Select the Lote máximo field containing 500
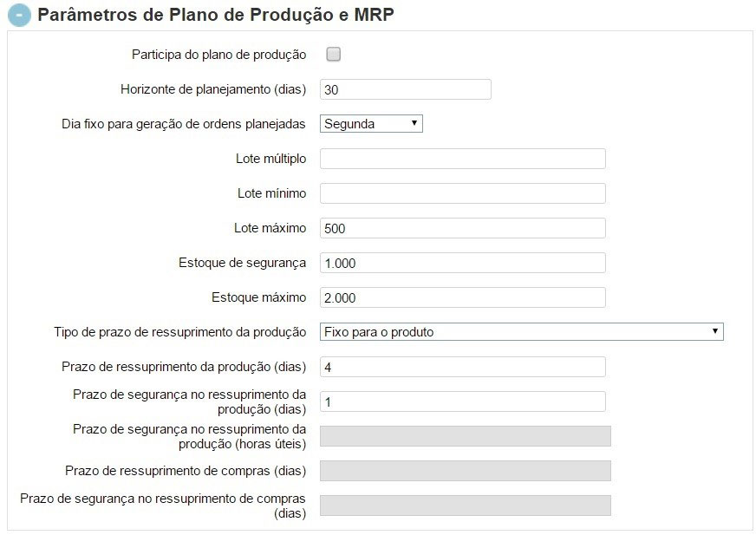Screen dimensions: 756x535 pos(463,227)
